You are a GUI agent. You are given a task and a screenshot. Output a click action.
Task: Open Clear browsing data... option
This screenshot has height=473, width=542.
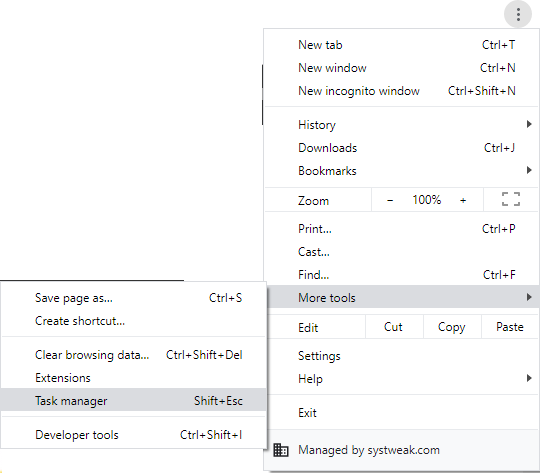pyautogui.click(x=133, y=355)
